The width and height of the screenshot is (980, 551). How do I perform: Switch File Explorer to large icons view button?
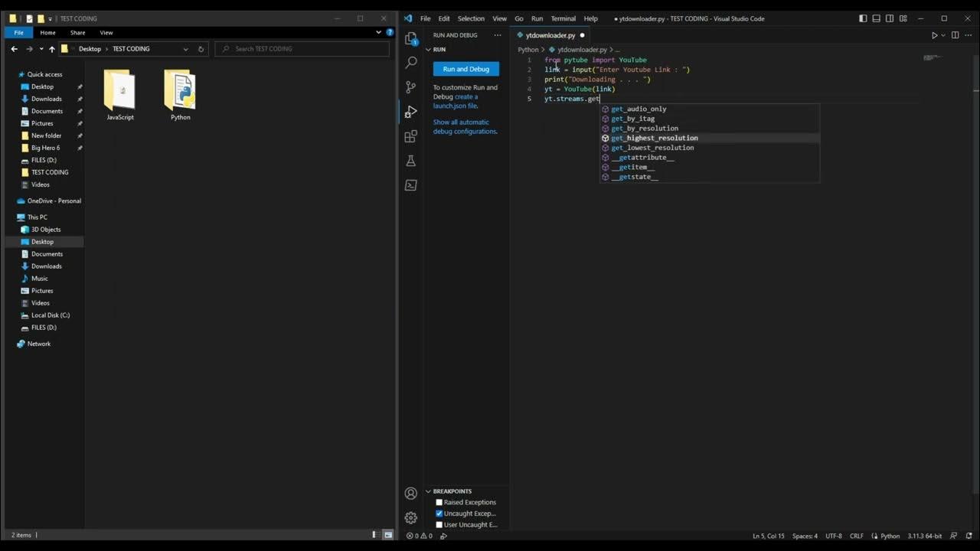pos(388,535)
